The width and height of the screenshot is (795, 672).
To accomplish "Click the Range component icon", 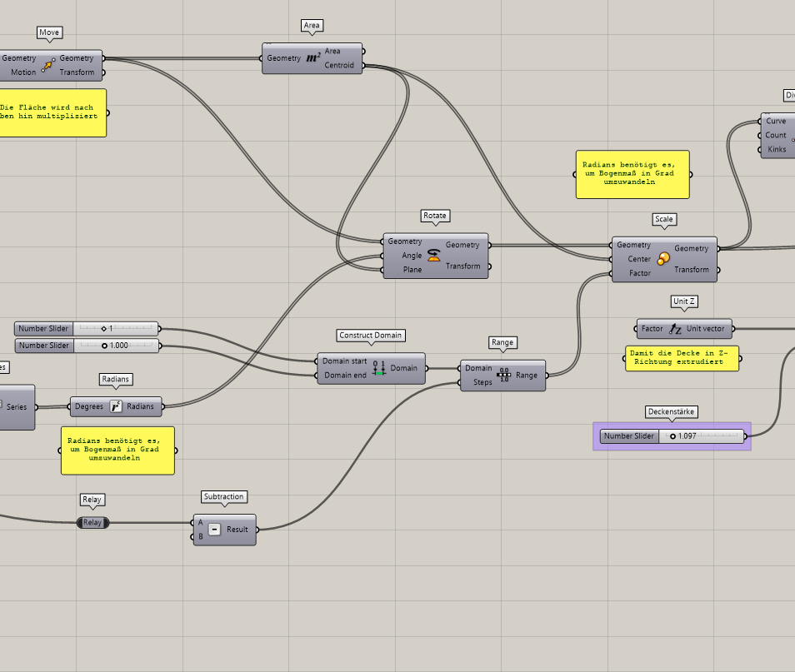I will tap(503, 375).
